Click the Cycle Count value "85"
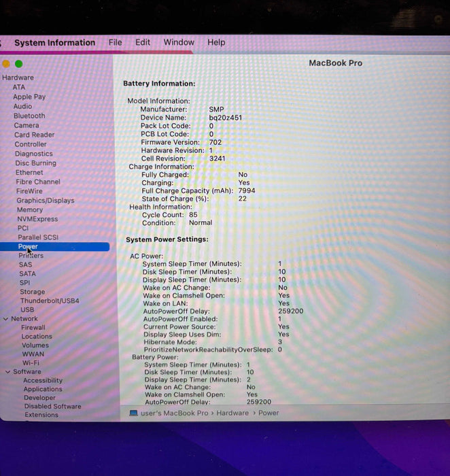450x476 pixels. (193, 215)
